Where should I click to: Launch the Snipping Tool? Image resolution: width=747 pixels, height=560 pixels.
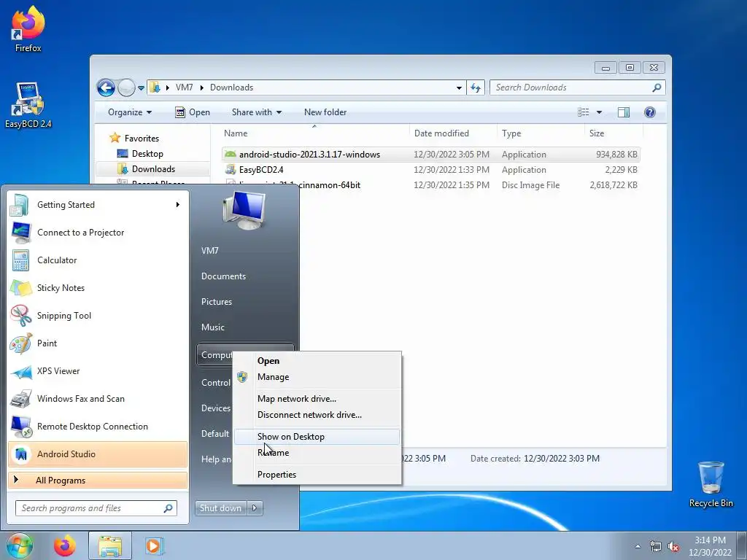coord(98,315)
